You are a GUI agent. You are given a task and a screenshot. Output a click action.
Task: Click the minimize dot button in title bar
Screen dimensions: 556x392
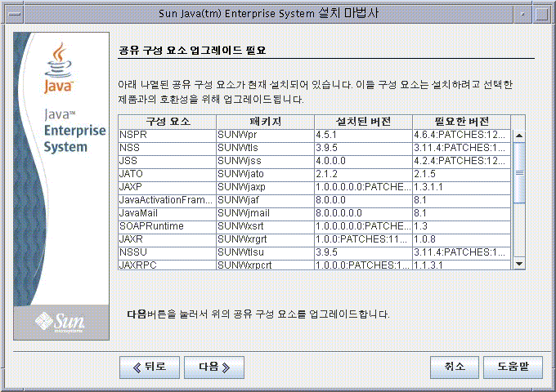[522, 14]
